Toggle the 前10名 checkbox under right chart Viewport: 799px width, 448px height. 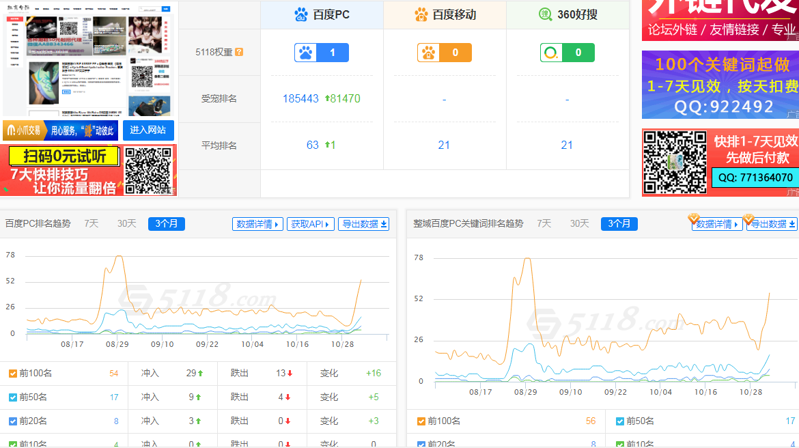point(620,444)
